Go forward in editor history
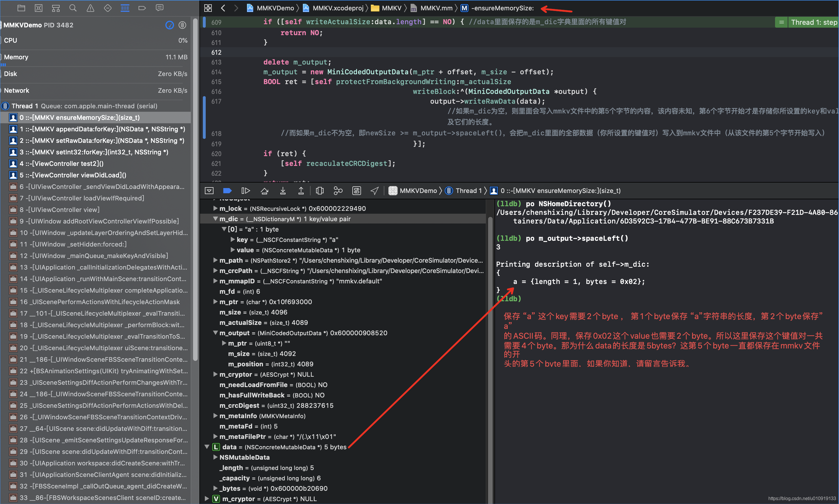This screenshot has width=839, height=504. pos(236,8)
